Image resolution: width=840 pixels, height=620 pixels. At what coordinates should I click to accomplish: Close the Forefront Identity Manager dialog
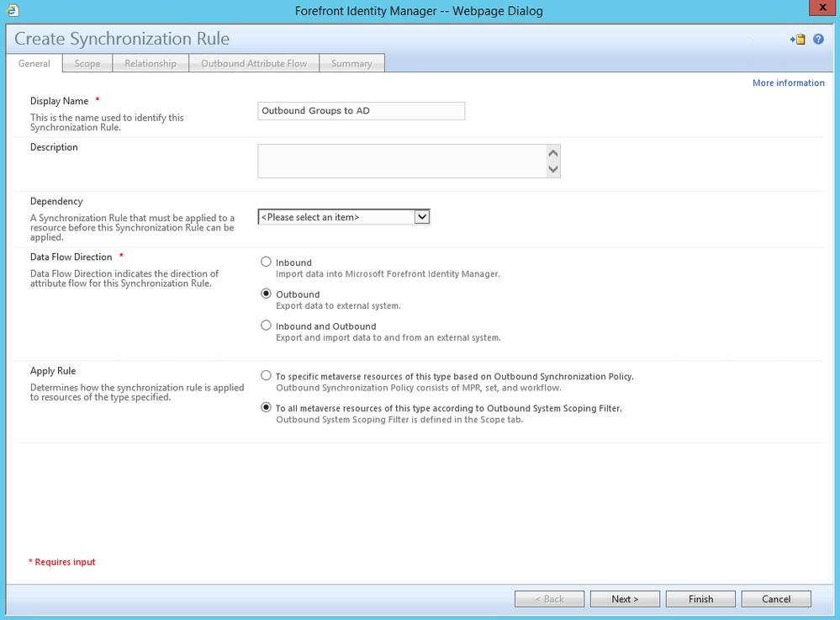[x=823, y=7]
